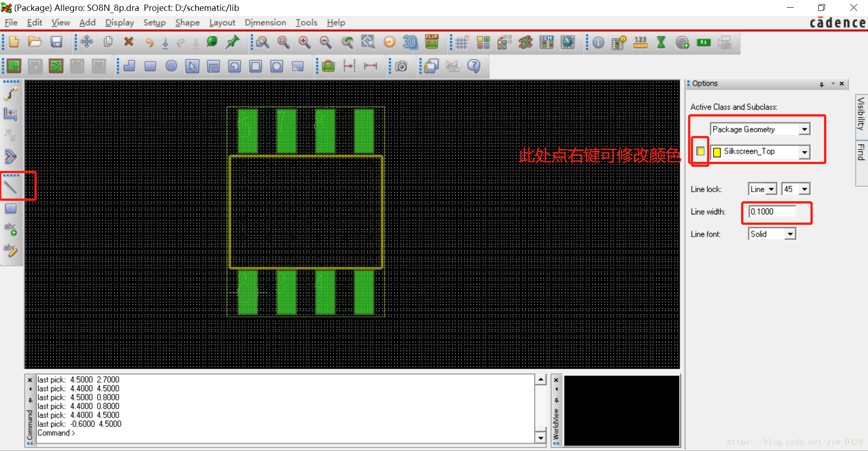868x451 pixels.
Task: Click the Silkscreen_Top color visibility swatch
Action: click(x=700, y=151)
